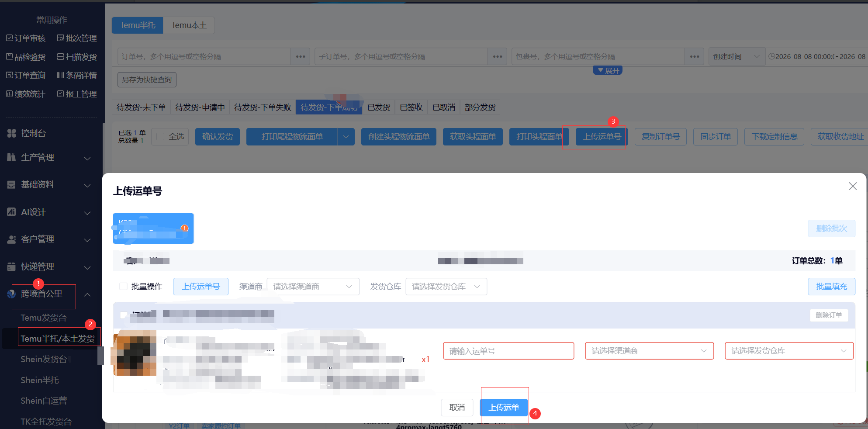Screen dimensions: 868x429
Task: Click the 跨境首公里 globe icon
Action: (x=11, y=294)
